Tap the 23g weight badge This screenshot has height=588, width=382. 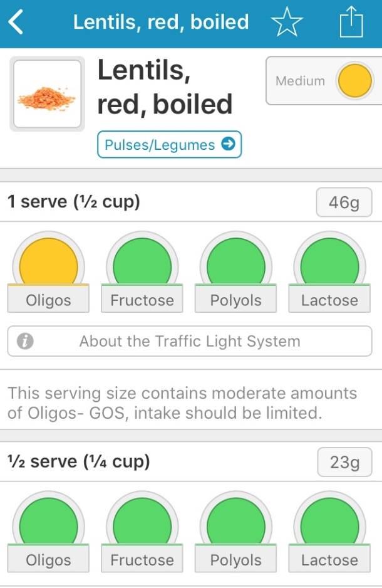344,462
